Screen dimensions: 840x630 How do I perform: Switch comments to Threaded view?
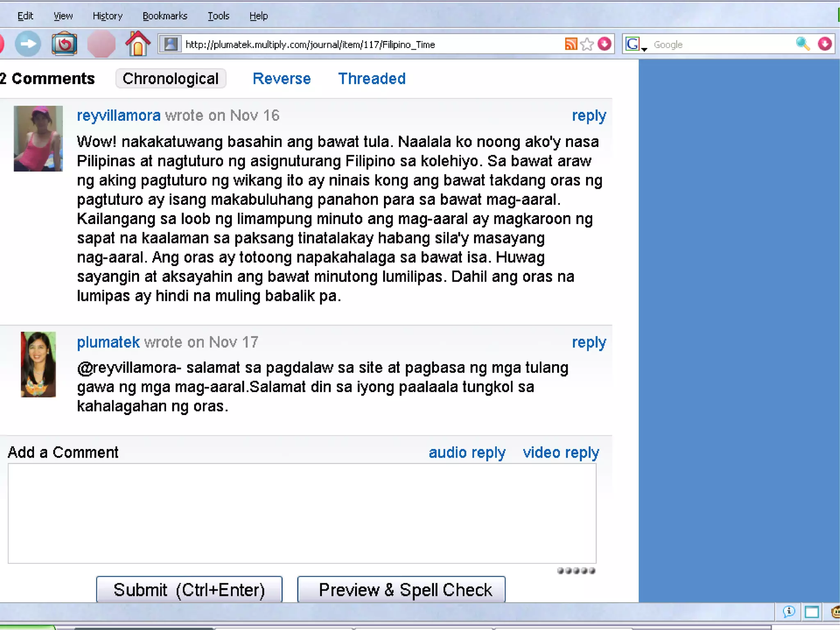click(x=372, y=78)
